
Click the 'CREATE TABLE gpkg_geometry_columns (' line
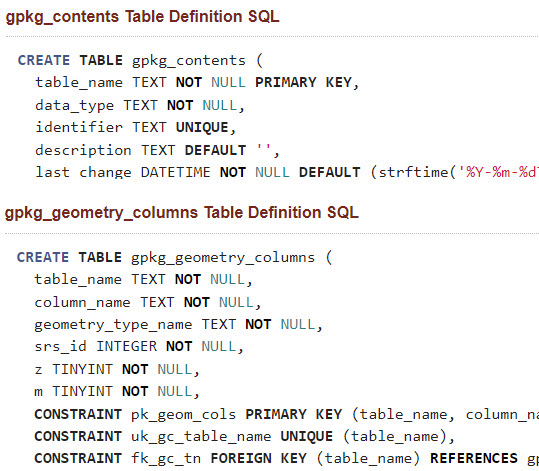(x=175, y=258)
